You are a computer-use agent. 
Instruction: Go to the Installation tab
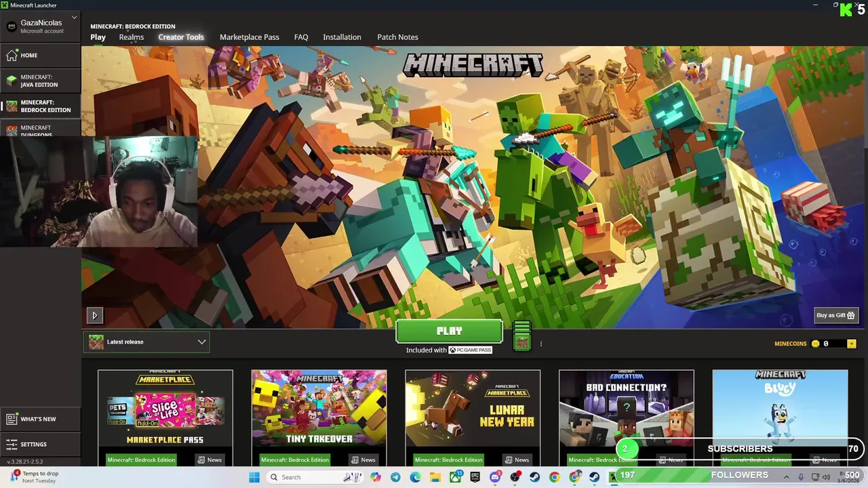tap(342, 37)
